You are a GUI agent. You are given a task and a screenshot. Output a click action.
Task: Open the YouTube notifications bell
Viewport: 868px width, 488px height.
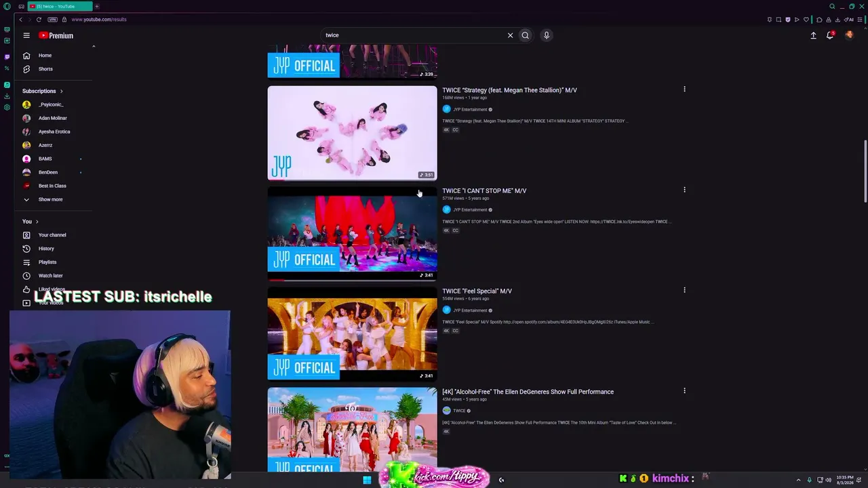[830, 35]
